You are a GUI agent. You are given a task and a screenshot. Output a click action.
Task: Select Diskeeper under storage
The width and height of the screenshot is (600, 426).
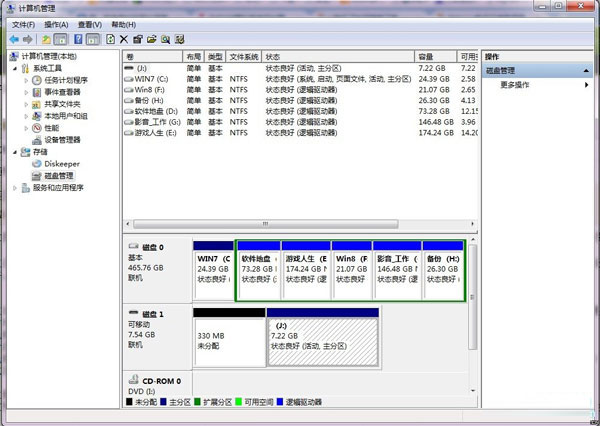point(62,164)
